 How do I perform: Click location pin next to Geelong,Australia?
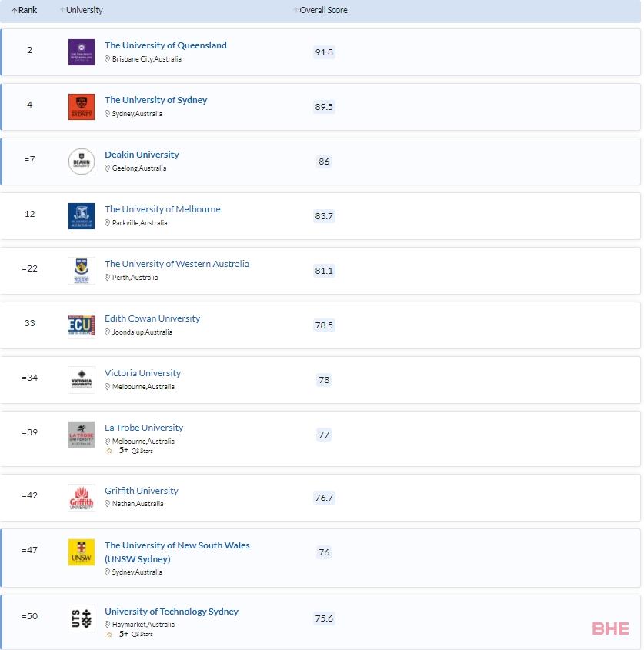coord(107,168)
